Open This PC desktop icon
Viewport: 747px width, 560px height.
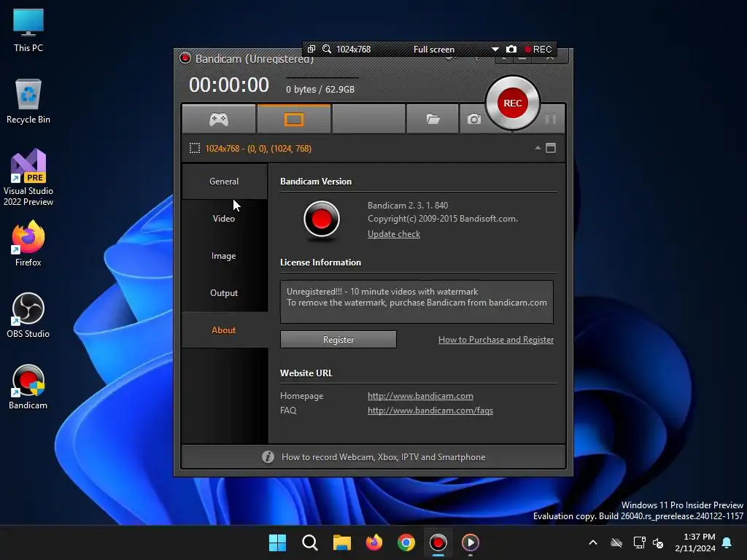28,30
